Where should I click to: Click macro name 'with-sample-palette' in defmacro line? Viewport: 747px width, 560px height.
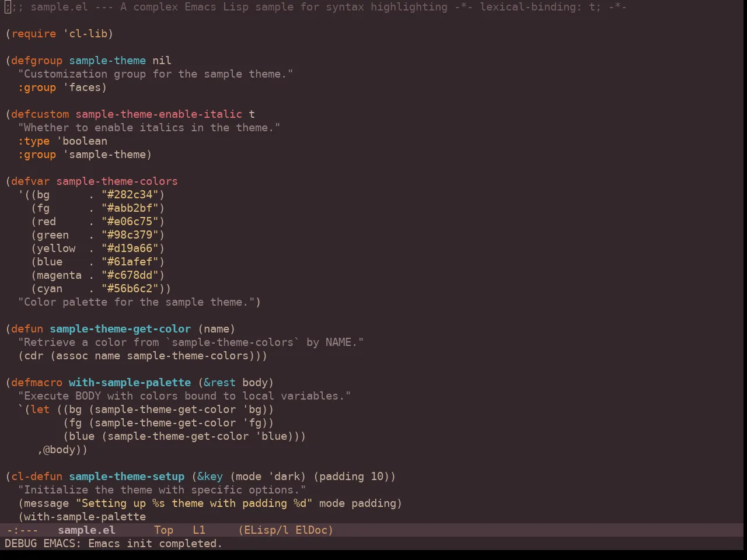130,383
